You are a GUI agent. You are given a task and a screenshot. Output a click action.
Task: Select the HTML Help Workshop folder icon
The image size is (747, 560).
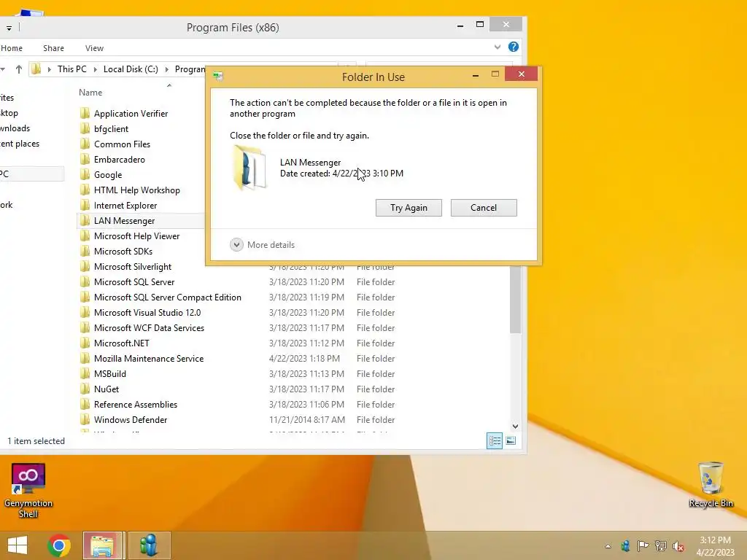[85, 190]
